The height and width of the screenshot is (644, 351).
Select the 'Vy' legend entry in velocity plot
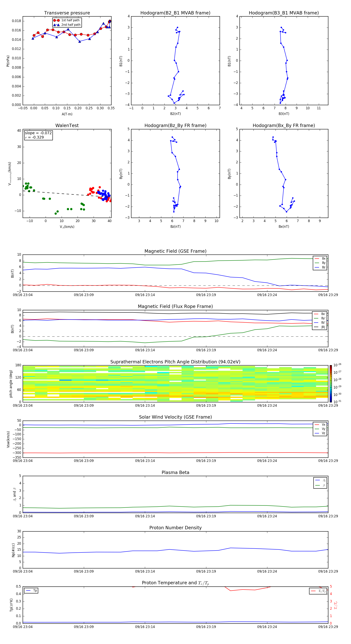pos(320,429)
